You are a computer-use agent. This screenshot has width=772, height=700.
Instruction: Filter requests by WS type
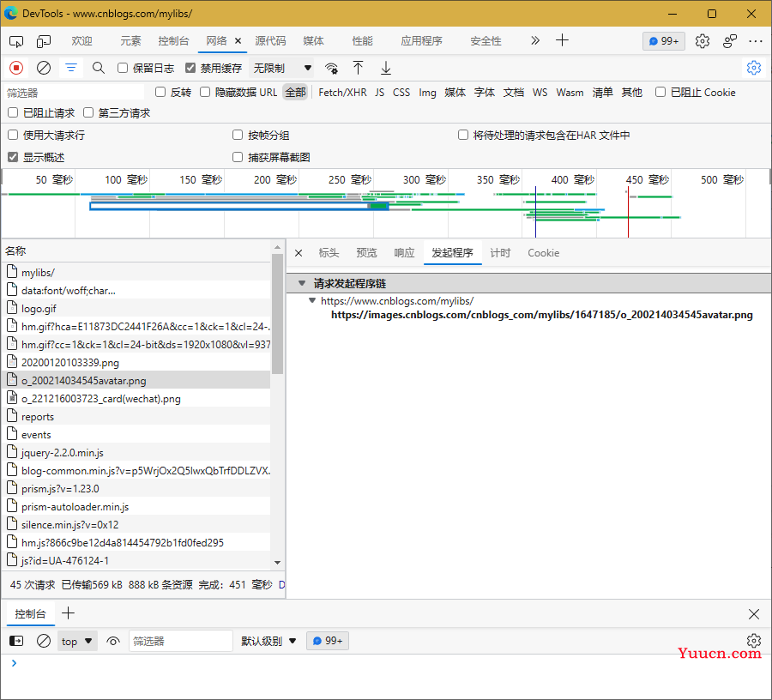[x=540, y=93]
